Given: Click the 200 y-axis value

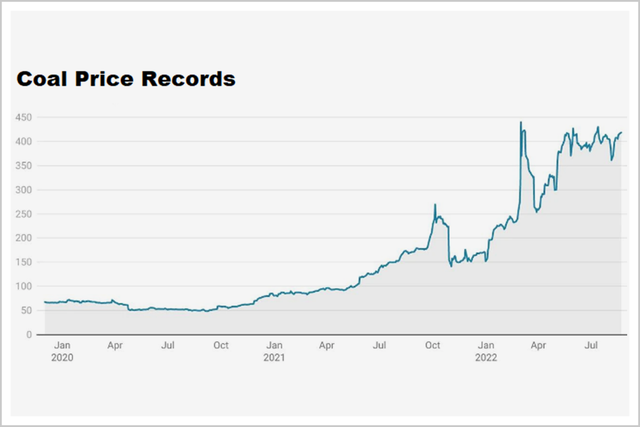Looking at the screenshot, I should click(23, 238).
